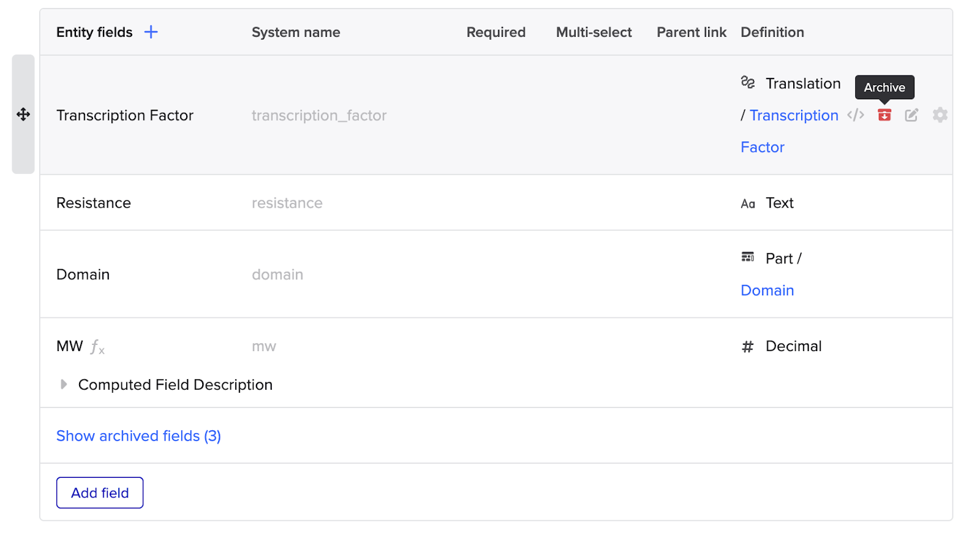This screenshot has width=980, height=541.
Task: Open the code brackets icon on Transcription Factor
Action: (855, 115)
